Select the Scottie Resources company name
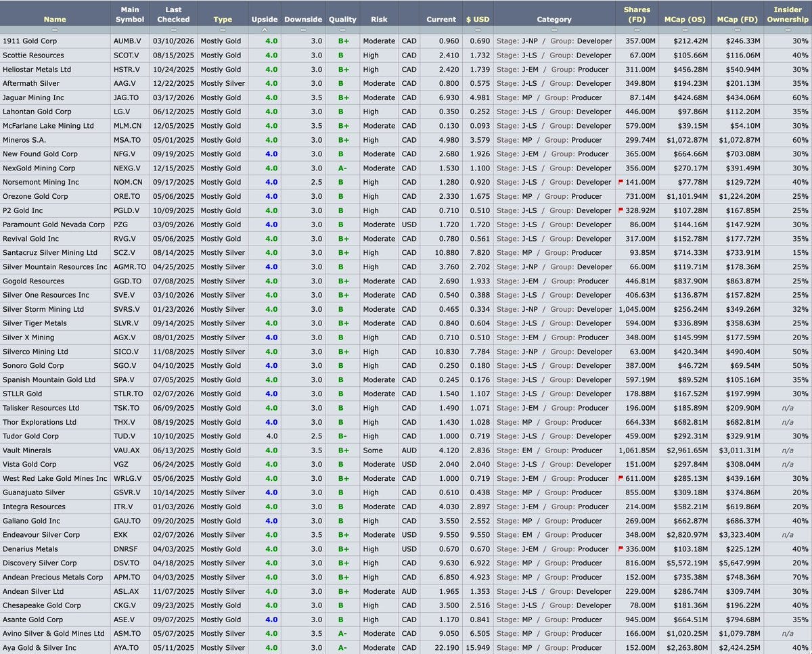Screen dimensions: 812x654 [33, 55]
